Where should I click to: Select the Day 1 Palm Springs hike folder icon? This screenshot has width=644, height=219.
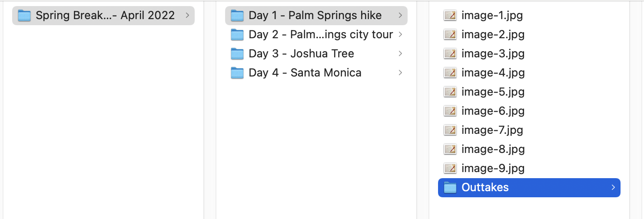237,16
